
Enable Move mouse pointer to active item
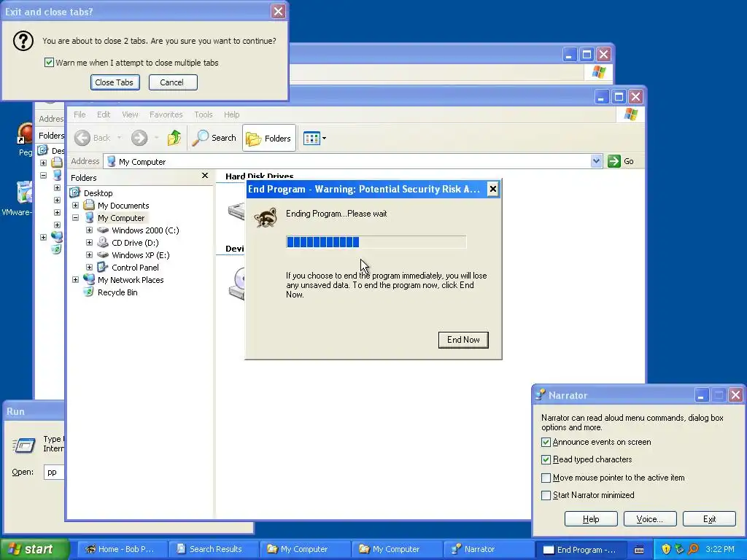pyautogui.click(x=546, y=478)
